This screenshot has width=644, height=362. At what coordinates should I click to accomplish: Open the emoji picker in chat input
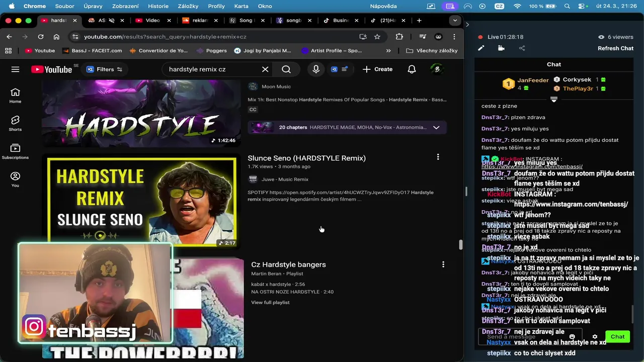(x=572, y=337)
